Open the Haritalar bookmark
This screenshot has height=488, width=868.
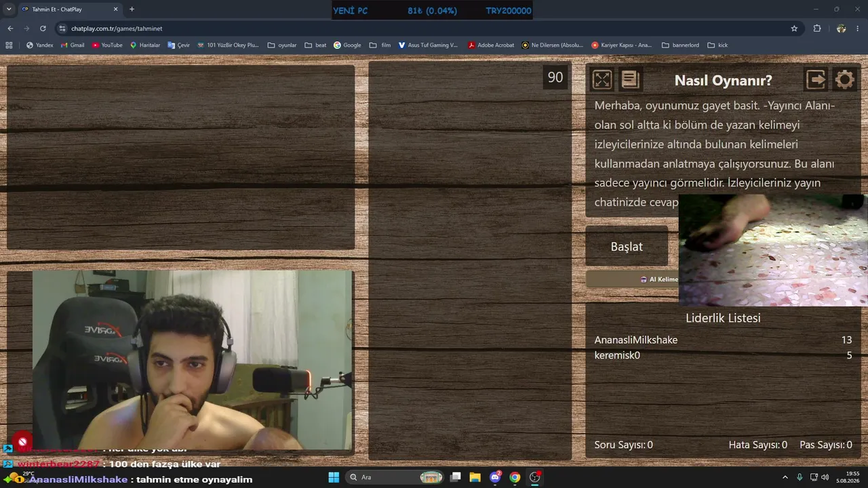click(145, 45)
